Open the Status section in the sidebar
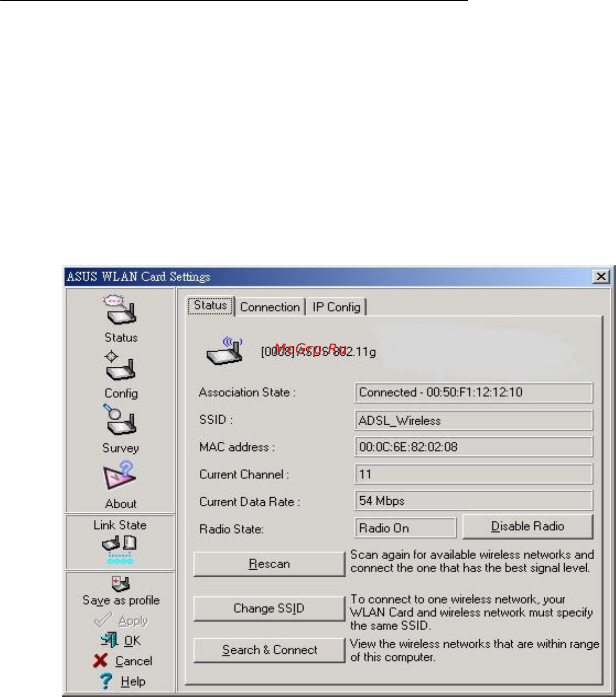 pyautogui.click(x=120, y=318)
